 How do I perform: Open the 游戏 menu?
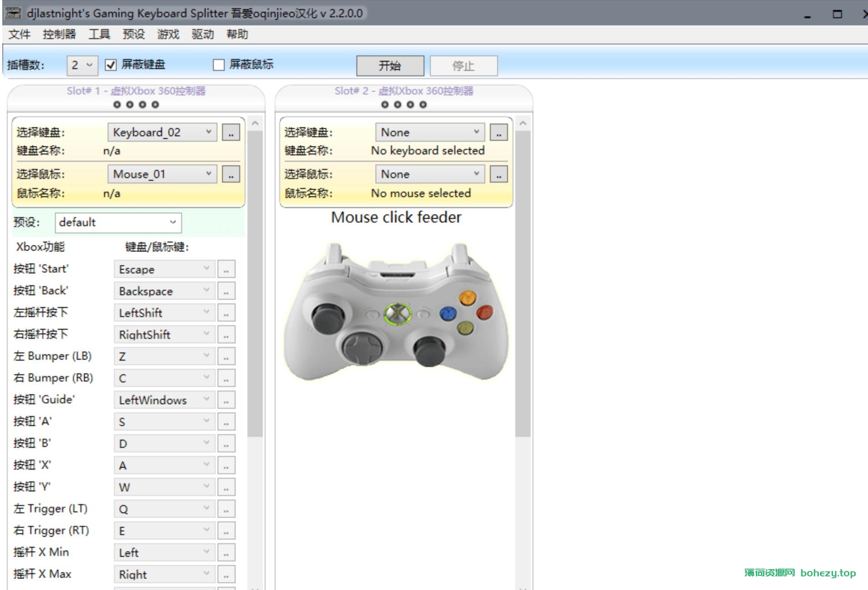(168, 35)
